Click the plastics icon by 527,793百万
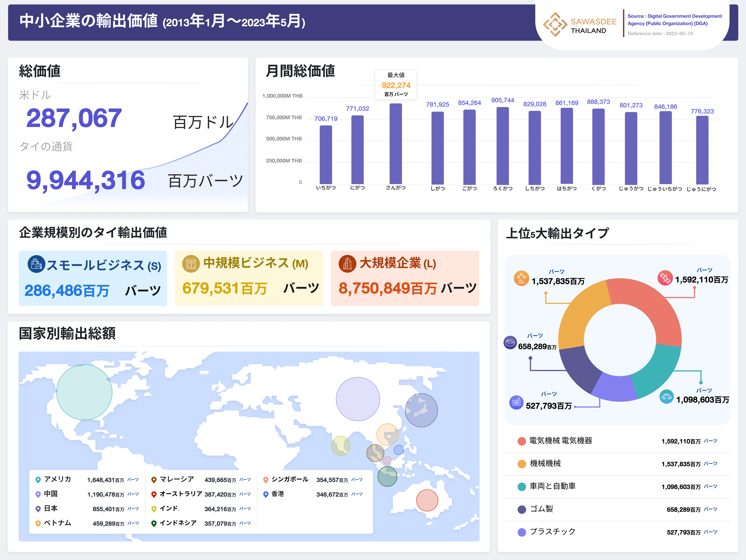 tap(516, 402)
